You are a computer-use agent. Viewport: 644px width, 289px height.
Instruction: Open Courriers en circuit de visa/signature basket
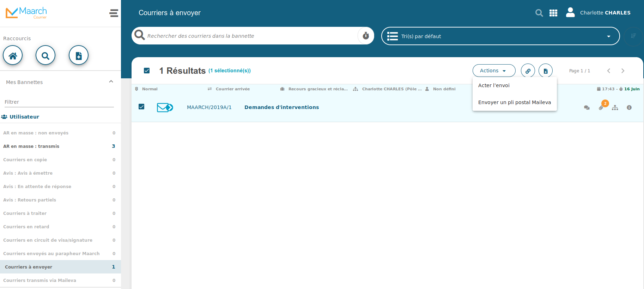click(x=60, y=240)
